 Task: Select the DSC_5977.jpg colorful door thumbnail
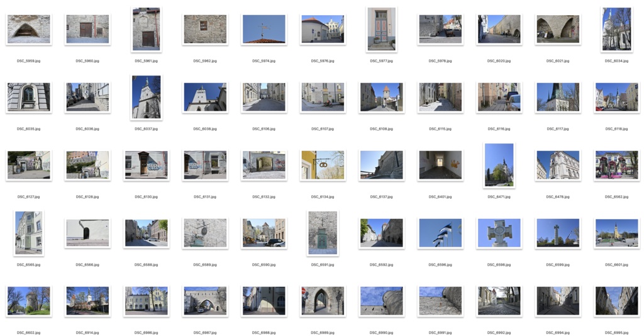(382, 30)
